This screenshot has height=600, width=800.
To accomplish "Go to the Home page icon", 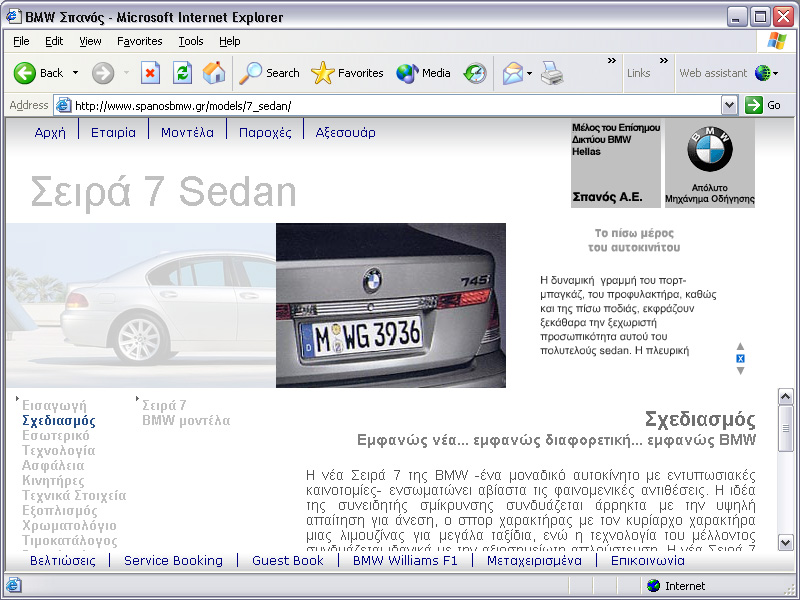I will [214, 73].
